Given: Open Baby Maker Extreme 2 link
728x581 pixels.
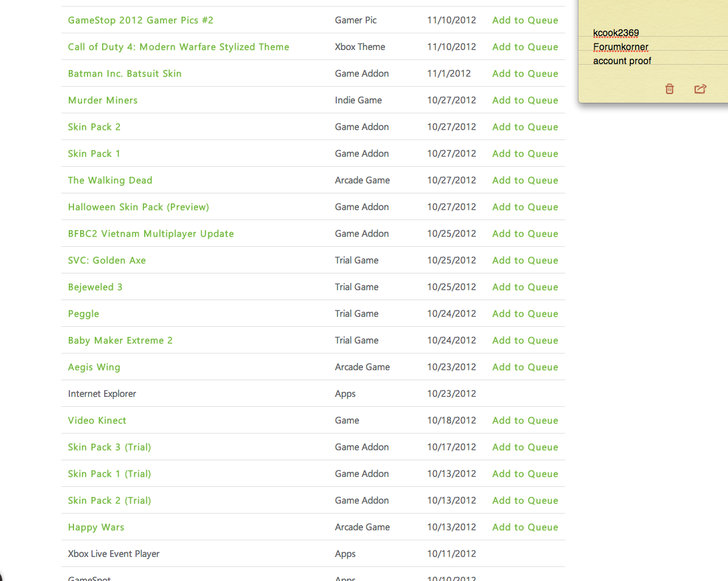Looking at the screenshot, I should click(120, 340).
